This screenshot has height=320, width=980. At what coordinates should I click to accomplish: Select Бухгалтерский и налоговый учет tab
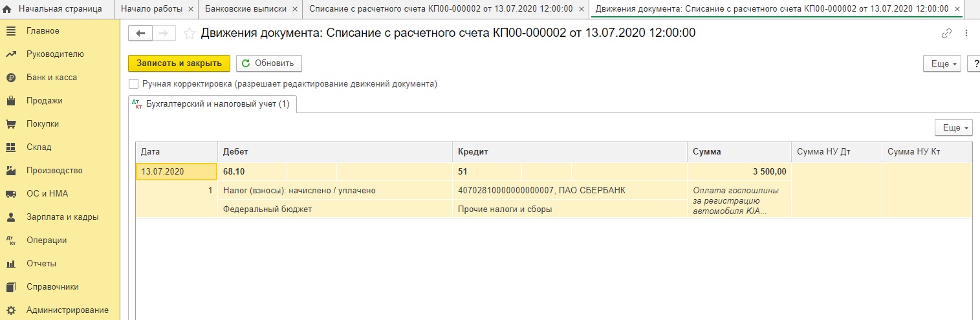pyautogui.click(x=212, y=103)
